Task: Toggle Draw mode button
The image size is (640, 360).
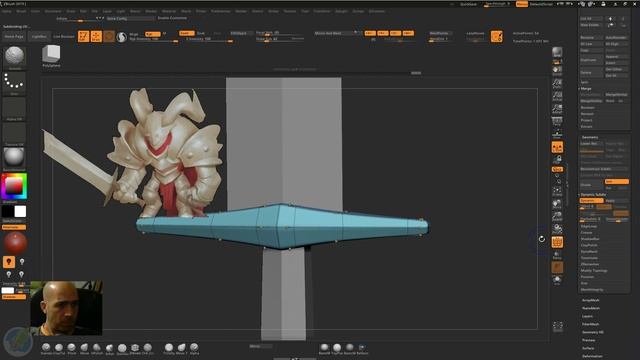Action: point(96,37)
